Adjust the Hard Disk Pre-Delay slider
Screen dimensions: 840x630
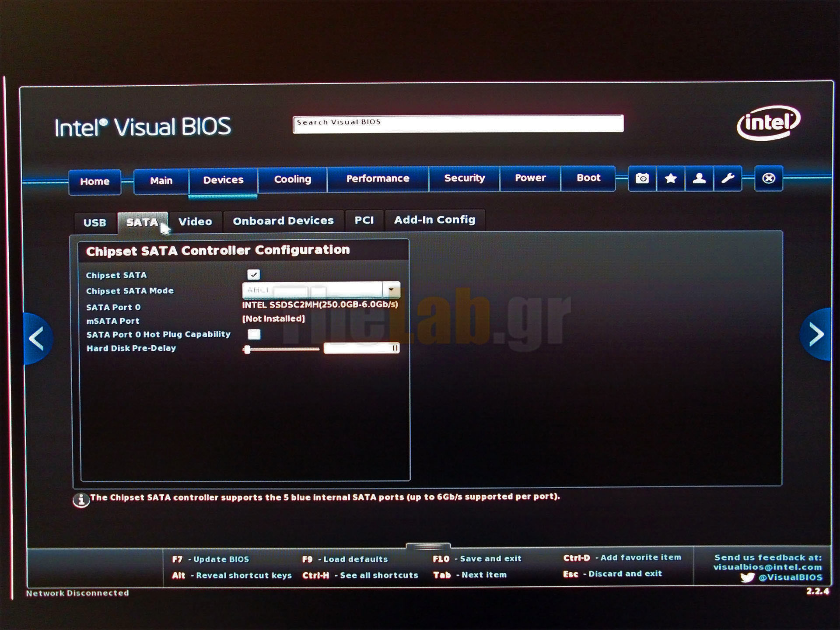click(247, 349)
